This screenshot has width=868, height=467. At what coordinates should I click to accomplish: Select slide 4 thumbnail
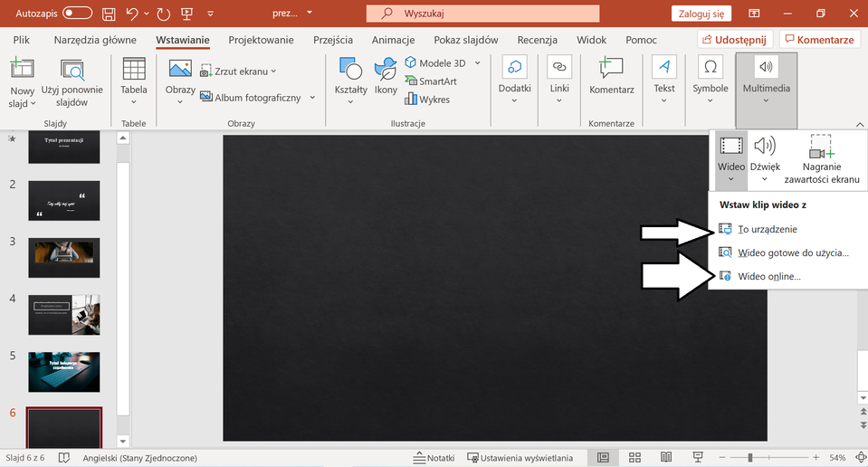pyautogui.click(x=64, y=314)
